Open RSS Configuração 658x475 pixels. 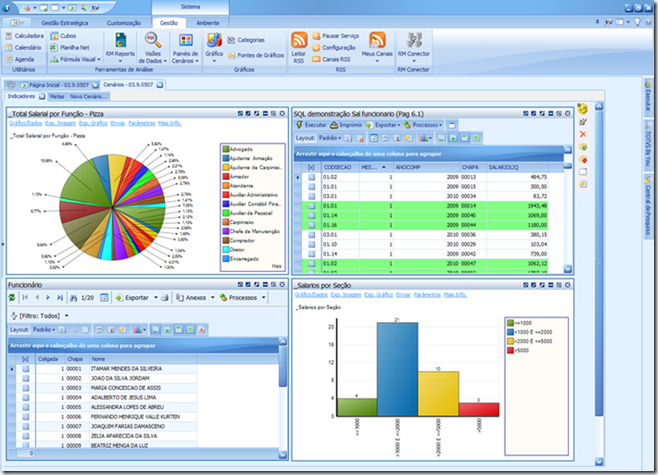point(334,47)
